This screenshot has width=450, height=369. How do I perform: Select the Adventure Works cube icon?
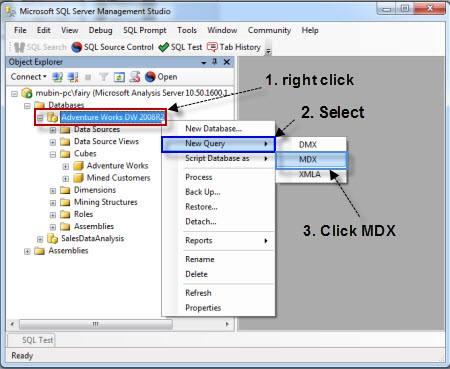(78, 166)
